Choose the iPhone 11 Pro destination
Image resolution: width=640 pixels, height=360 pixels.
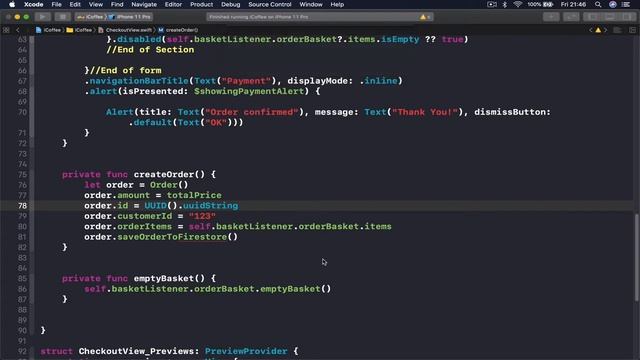point(130,17)
